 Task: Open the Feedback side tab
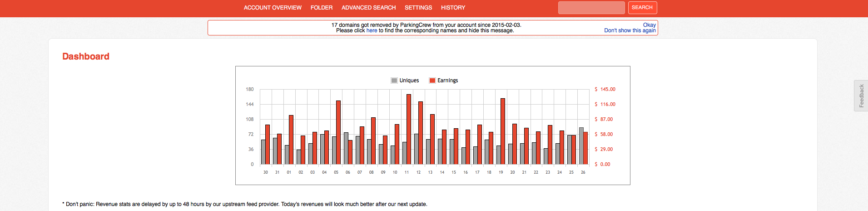(x=861, y=95)
